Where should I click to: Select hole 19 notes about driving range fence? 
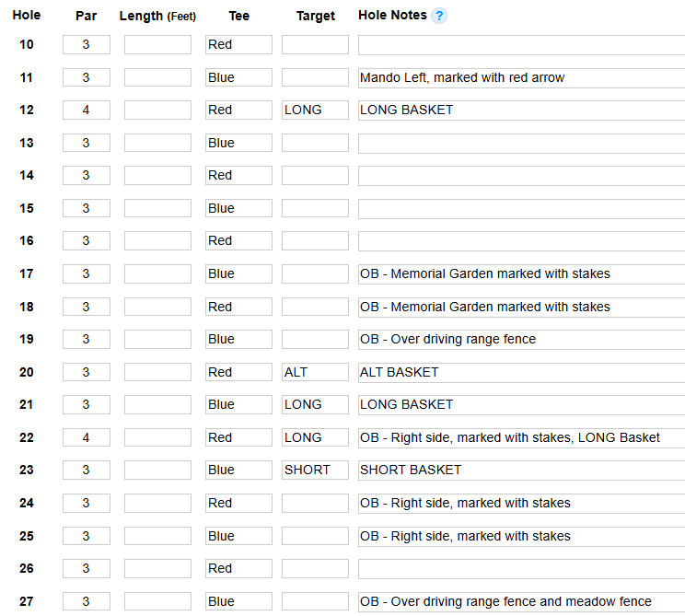coord(522,340)
